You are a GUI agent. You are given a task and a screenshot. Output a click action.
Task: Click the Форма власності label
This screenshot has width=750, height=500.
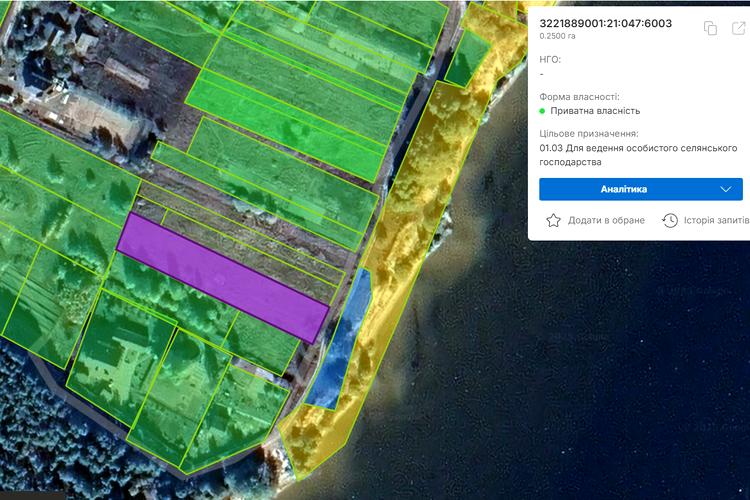point(579,97)
